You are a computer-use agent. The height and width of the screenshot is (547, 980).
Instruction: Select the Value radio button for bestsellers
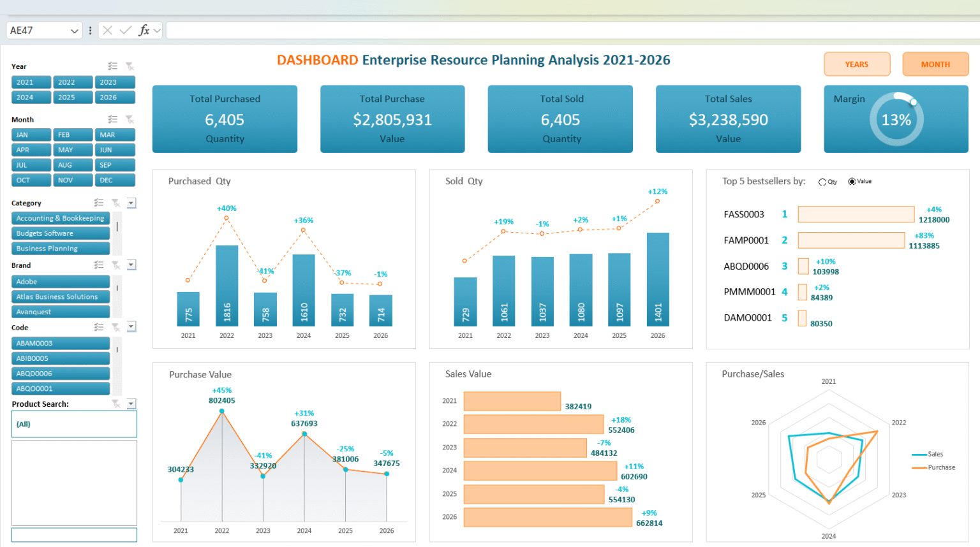tap(852, 182)
